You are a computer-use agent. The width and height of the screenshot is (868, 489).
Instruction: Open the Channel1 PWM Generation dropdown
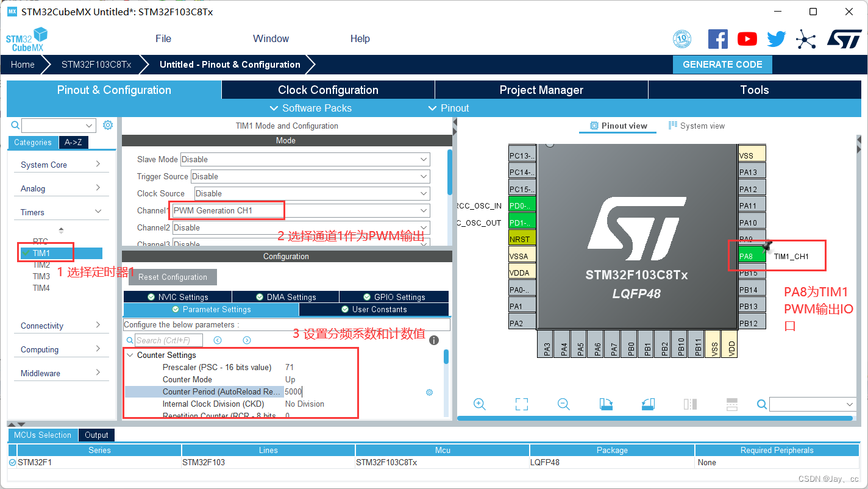click(x=301, y=210)
